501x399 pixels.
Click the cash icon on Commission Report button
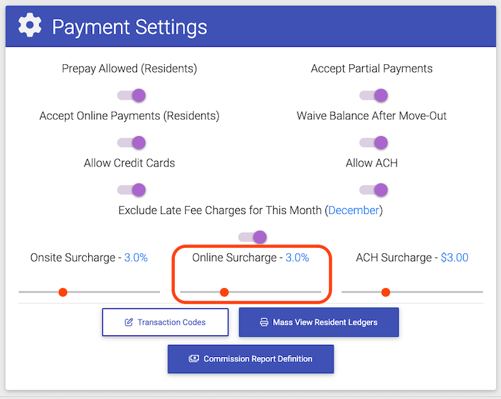click(x=194, y=359)
